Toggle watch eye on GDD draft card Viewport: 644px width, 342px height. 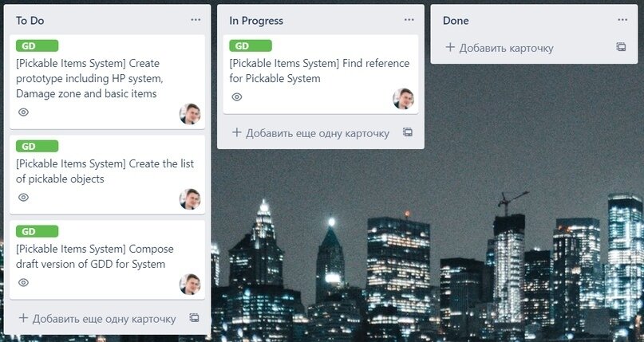pos(23,282)
